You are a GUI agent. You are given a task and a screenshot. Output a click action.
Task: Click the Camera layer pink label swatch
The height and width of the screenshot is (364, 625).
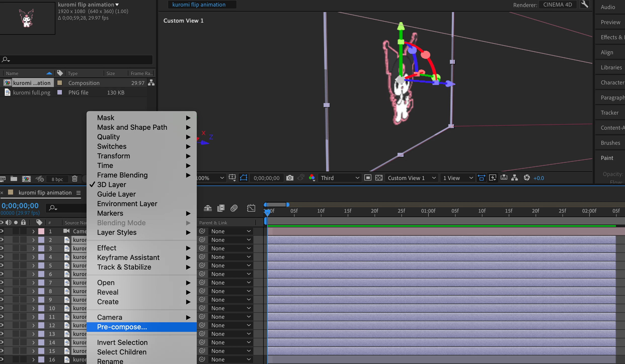point(41,231)
